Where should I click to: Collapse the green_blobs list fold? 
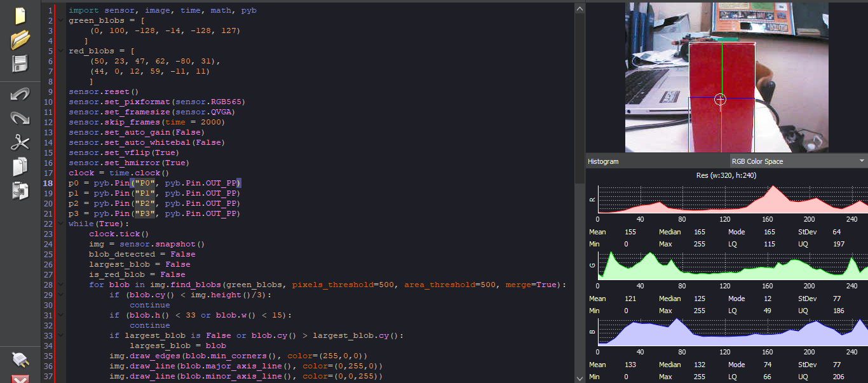click(x=59, y=20)
